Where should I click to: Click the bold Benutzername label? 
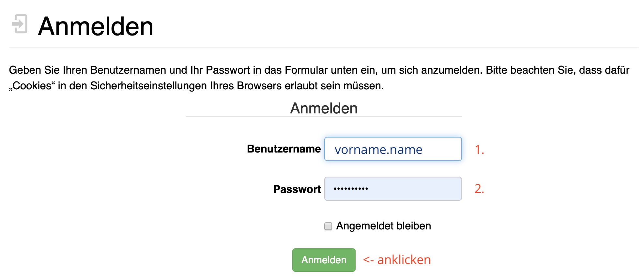(284, 149)
